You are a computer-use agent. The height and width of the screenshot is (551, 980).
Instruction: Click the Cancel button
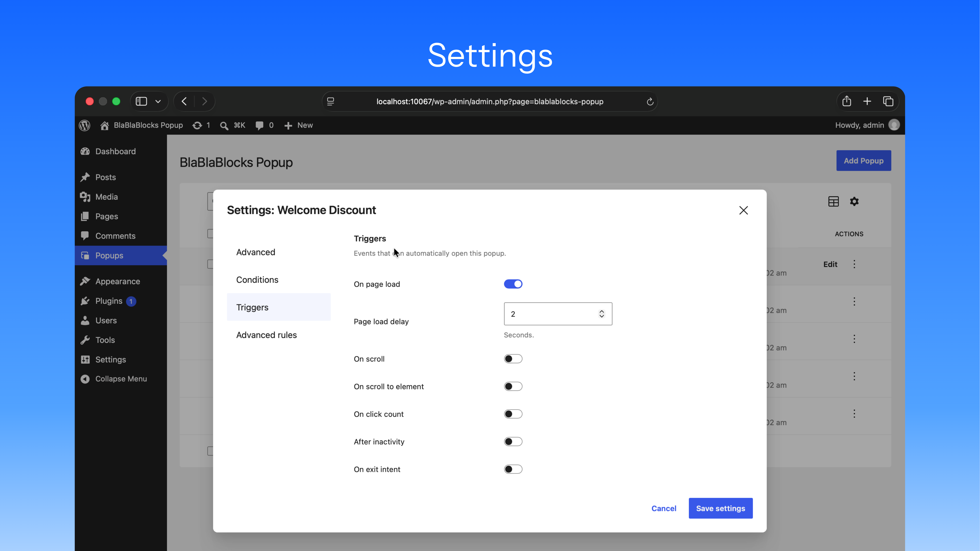tap(664, 508)
